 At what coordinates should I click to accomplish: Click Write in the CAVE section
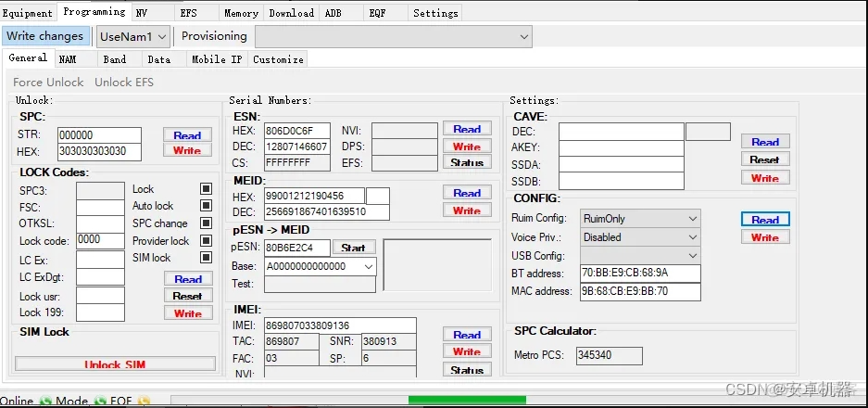pos(765,178)
